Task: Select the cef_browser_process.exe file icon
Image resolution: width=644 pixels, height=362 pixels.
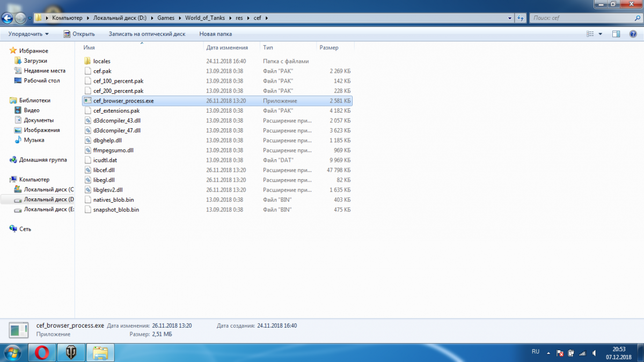Action: click(89, 100)
